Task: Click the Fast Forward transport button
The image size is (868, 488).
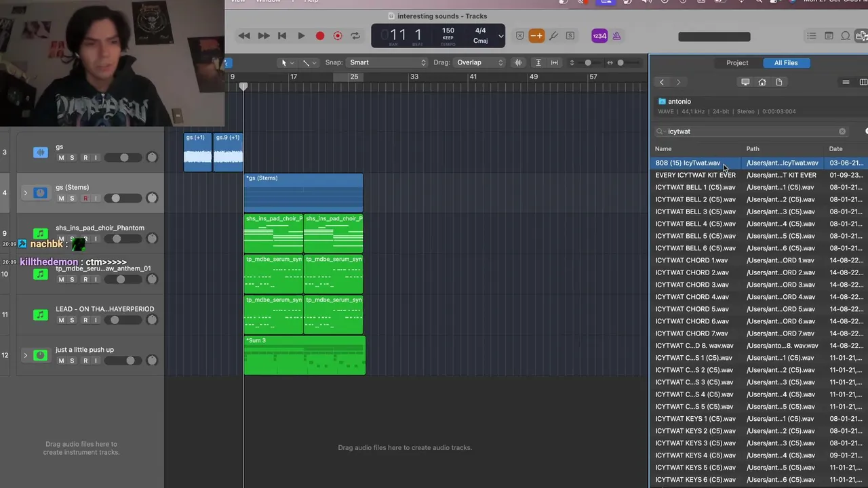Action: click(264, 36)
